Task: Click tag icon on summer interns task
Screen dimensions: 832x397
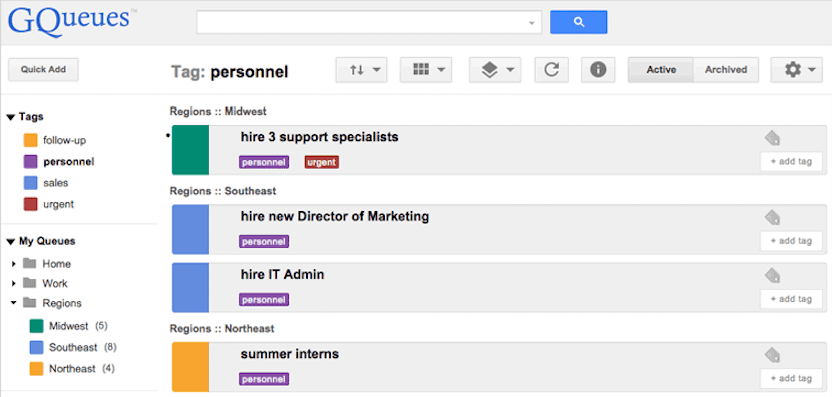Action: pos(773,355)
